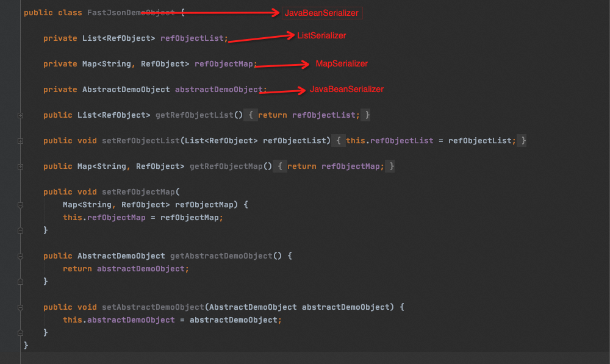Collapse setRefObjectMap method using gutter fold icon
This screenshot has width=610, height=364.
20,205
